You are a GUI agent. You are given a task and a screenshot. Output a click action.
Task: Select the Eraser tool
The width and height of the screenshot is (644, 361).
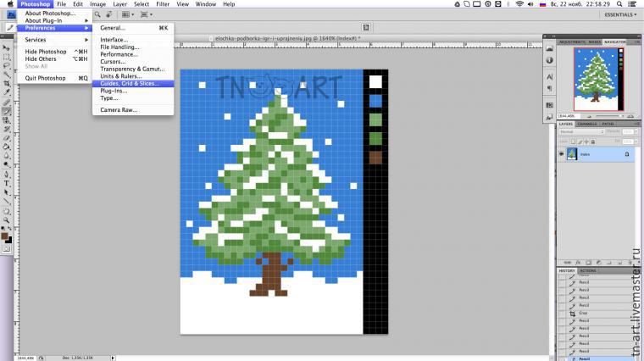[x=7, y=138]
